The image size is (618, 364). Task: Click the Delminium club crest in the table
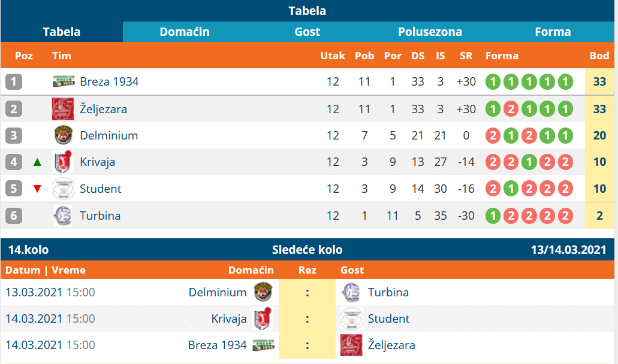pos(63,135)
